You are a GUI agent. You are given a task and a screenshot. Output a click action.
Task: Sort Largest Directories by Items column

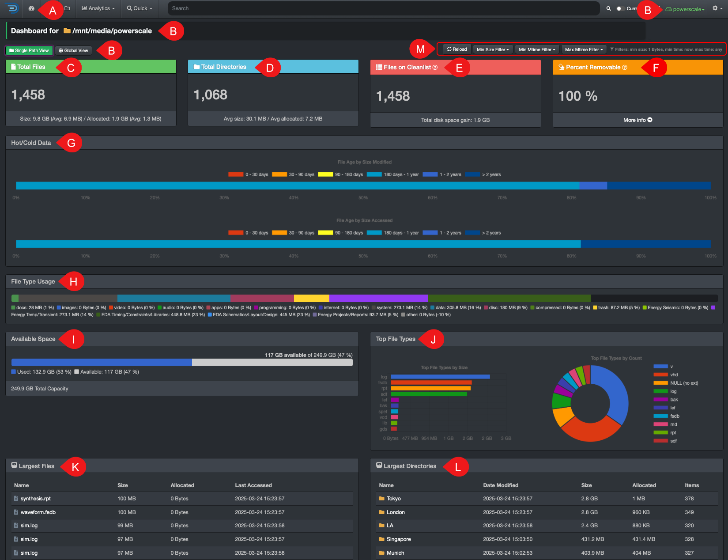[x=692, y=485]
